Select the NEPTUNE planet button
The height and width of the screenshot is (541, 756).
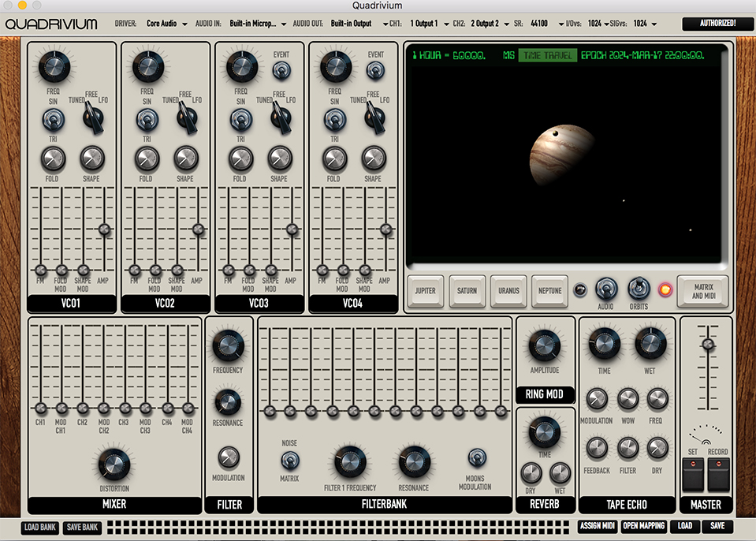(549, 291)
